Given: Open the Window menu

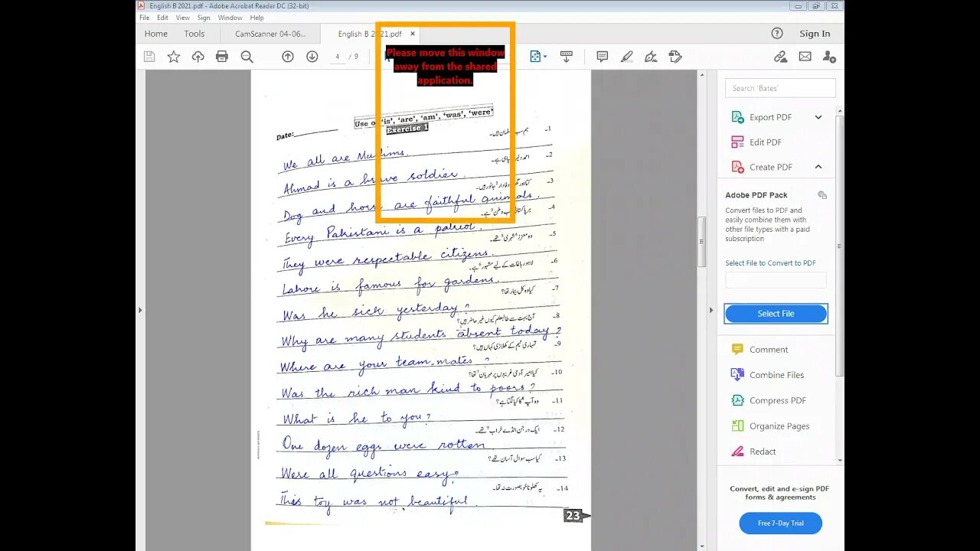Looking at the screenshot, I should 230,18.
